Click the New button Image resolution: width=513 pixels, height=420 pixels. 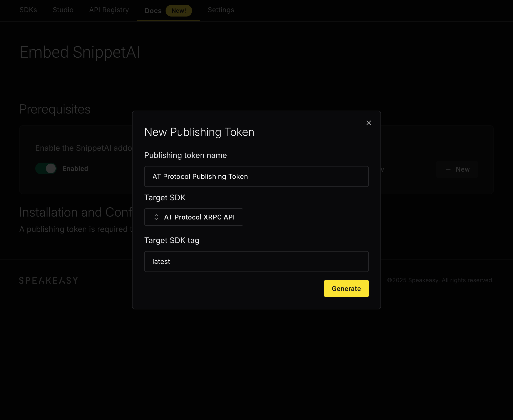[x=457, y=169]
